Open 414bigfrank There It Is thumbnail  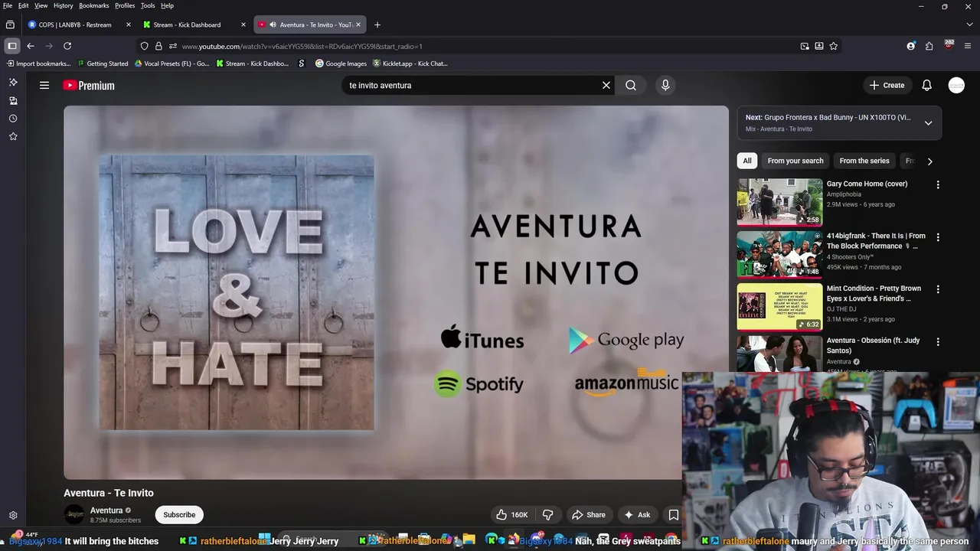click(779, 254)
